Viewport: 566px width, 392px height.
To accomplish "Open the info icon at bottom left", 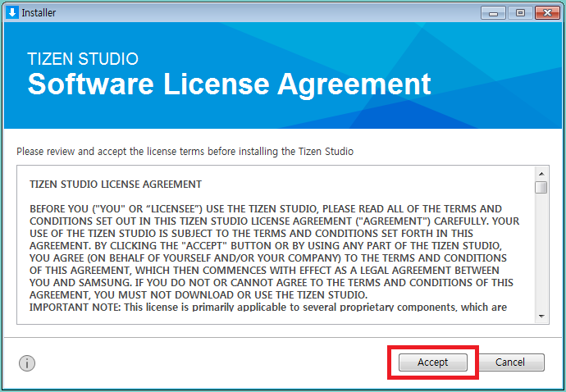I will [27, 363].
